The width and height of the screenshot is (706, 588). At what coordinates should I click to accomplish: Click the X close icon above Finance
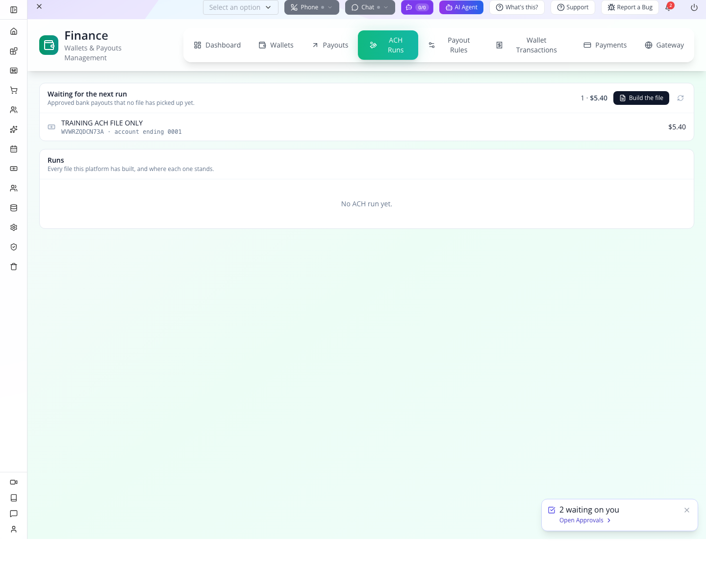[39, 6]
